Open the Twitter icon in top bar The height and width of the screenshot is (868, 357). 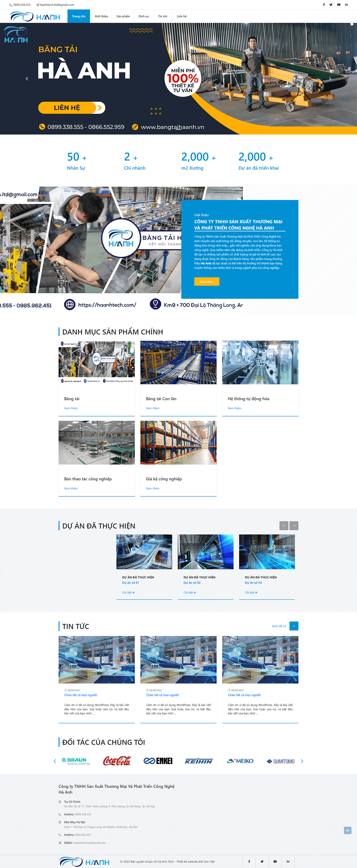click(331, 5)
